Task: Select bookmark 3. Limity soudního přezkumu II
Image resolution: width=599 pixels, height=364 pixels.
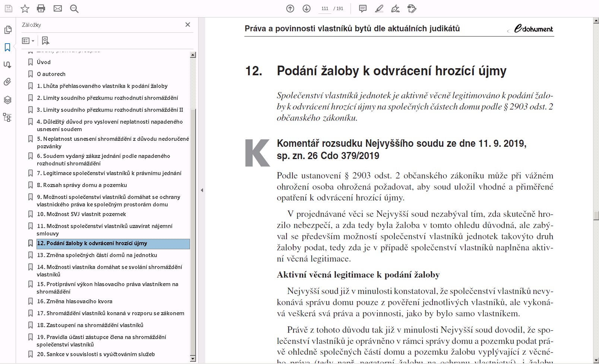Action: 110,110
